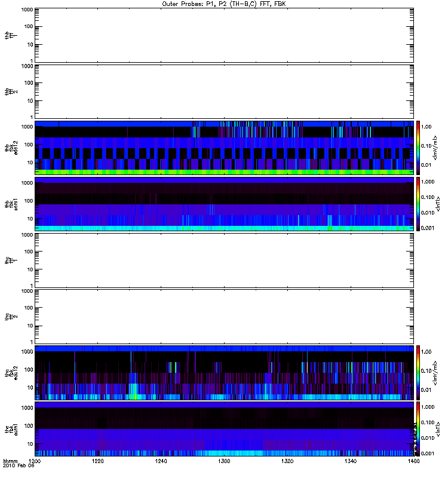Image resolution: width=448 pixels, height=478 pixels.
Task: Click inside the empty thb fff 1 plot panel
Action: pyautogui.click(x=224, y=35)
